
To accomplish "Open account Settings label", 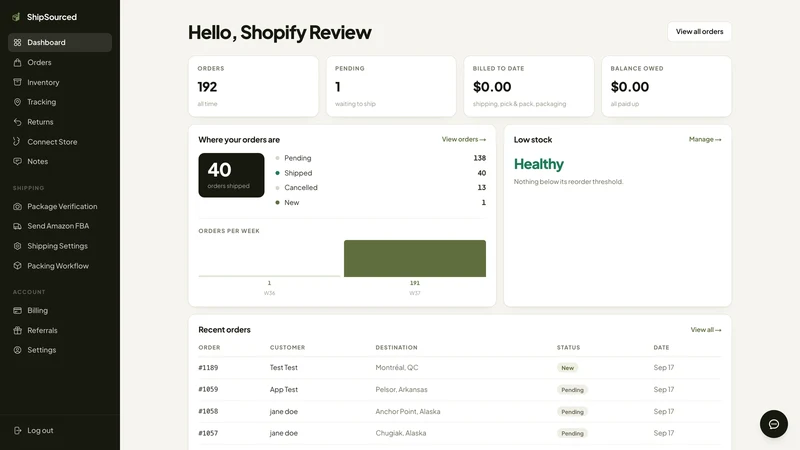I will tap(41, 350).
